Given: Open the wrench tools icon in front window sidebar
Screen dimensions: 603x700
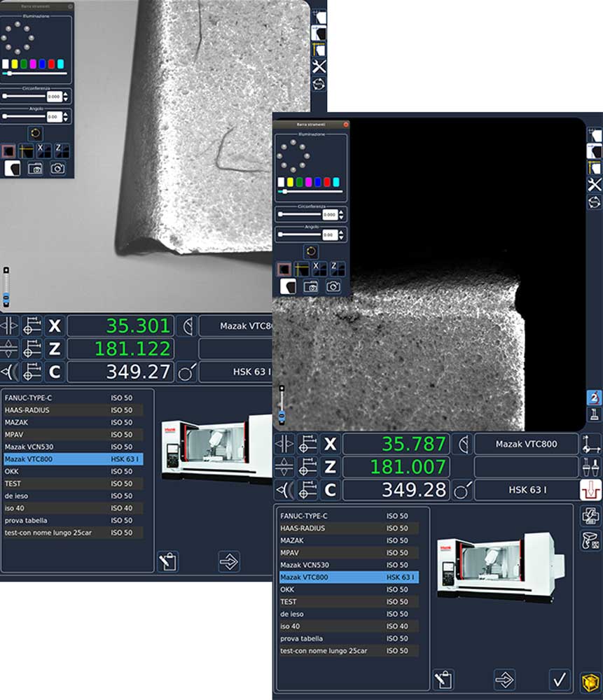Looking at the screenshot, I should coord(594,185).
